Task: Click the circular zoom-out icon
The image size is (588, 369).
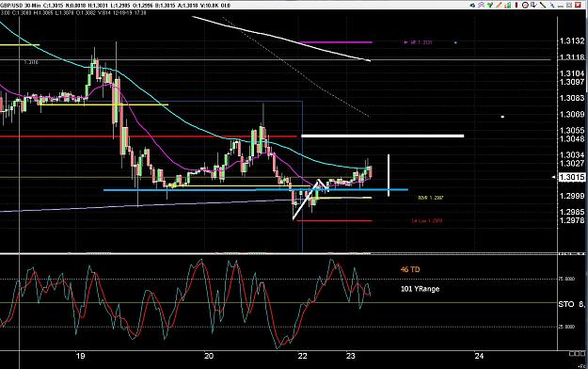Action: (525, 6)
